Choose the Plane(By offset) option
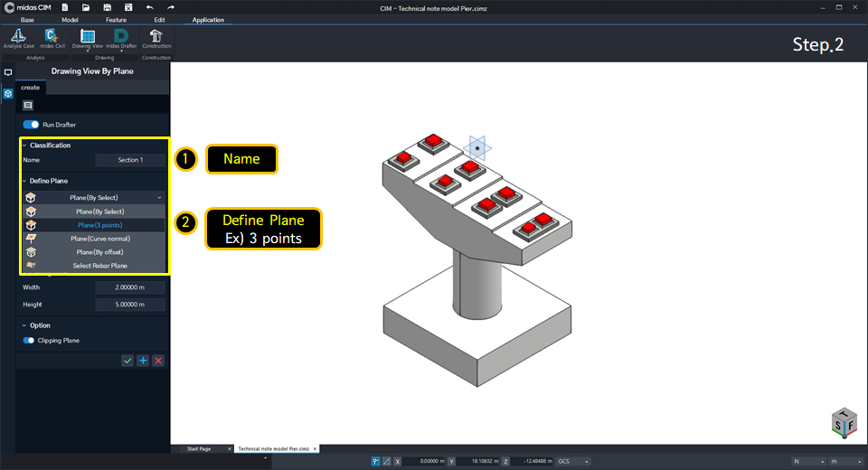 94,252
